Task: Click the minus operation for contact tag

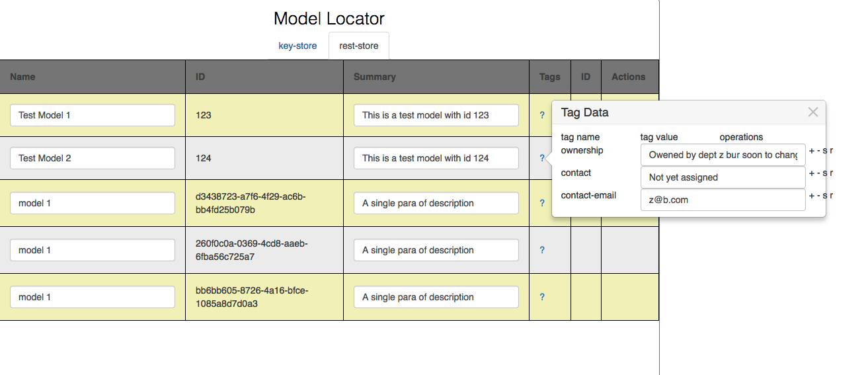Action: pyautogui.click(x=818, y=173)
